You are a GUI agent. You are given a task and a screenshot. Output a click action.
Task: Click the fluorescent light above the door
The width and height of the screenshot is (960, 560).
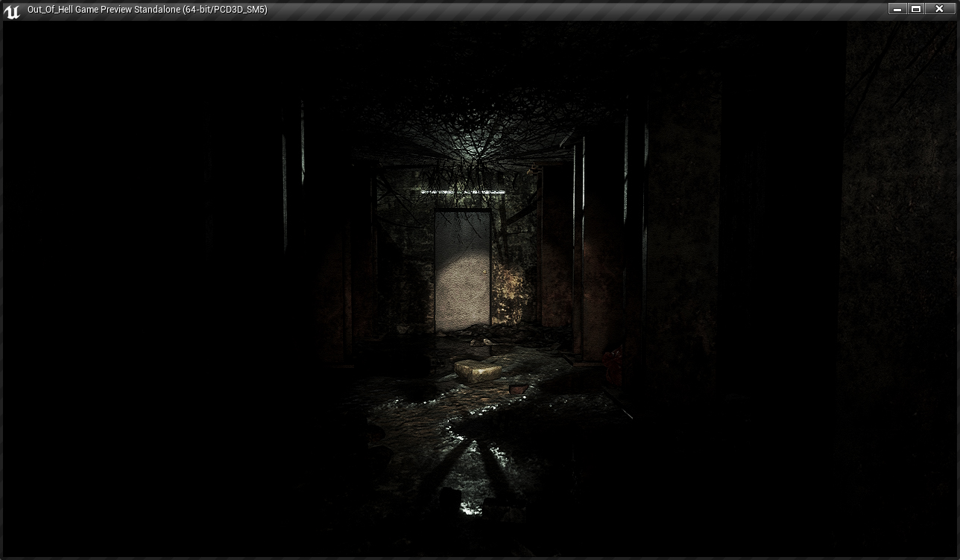(x=462, y=192)
